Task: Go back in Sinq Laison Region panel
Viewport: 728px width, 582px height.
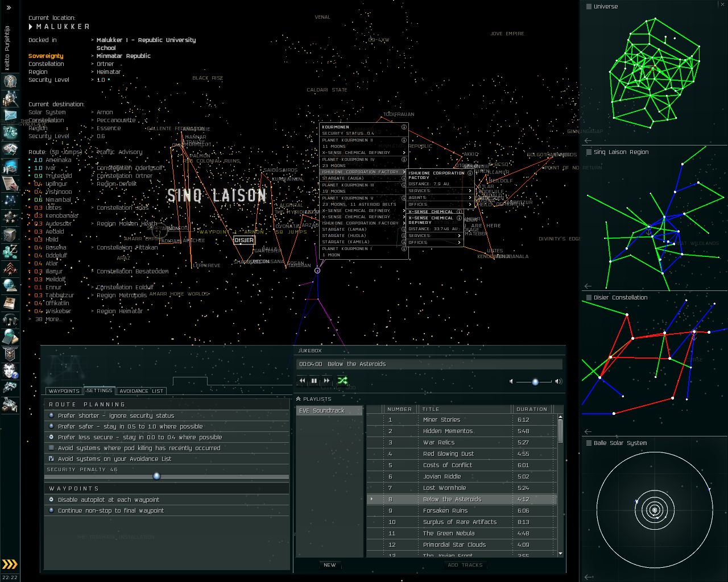Action: [588, 286]
